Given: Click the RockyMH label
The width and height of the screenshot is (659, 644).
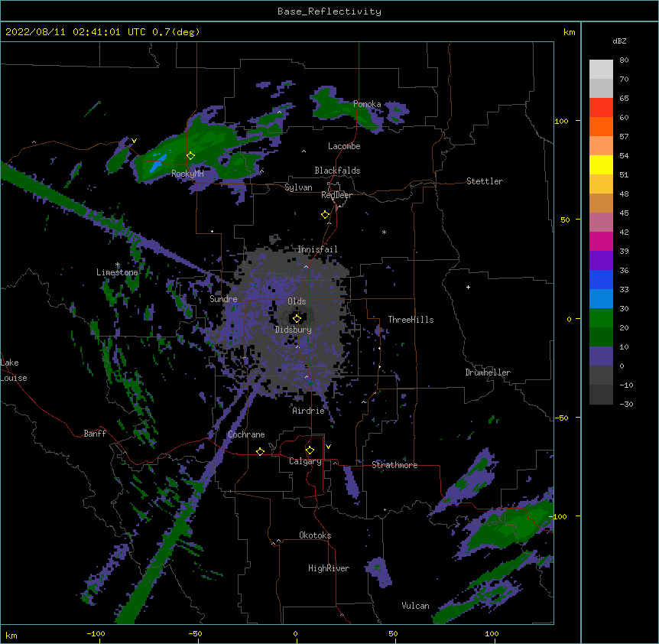Looking at the screenshot, I should (x=187, y=174).
